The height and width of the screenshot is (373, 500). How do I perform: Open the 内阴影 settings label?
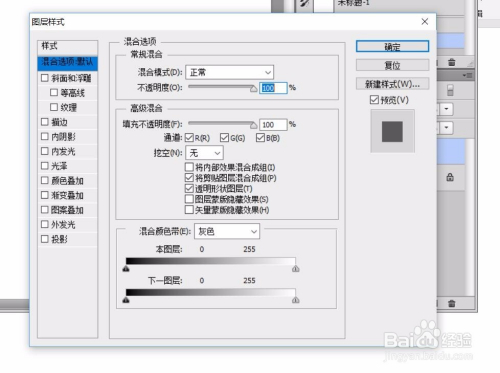click(x=63, y=136)
